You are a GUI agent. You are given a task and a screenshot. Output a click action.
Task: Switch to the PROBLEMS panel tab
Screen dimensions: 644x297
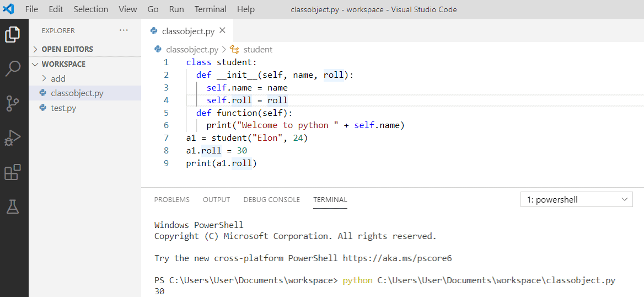(x=171, y=199)
